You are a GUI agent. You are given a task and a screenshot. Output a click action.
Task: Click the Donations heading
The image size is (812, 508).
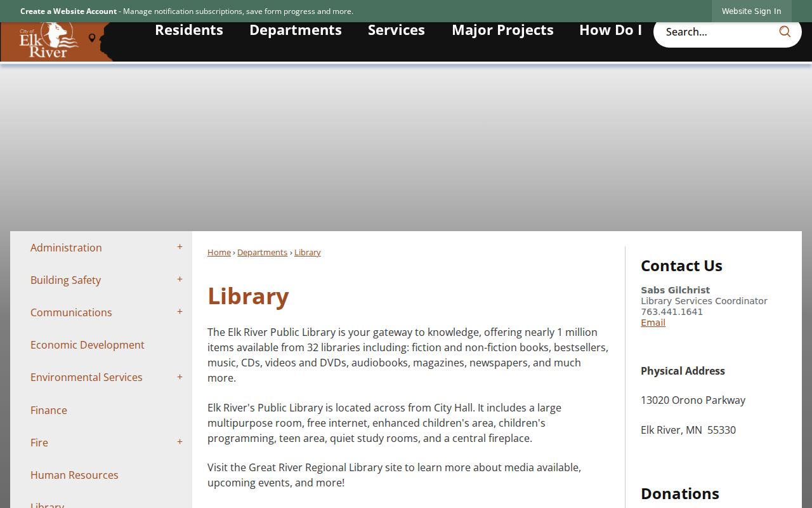tap(680, 493)
